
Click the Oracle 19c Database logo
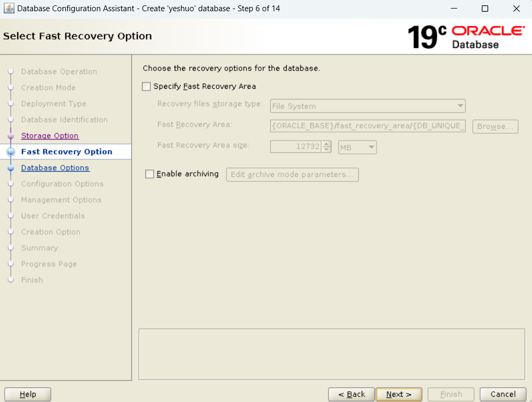coord(466,37)
